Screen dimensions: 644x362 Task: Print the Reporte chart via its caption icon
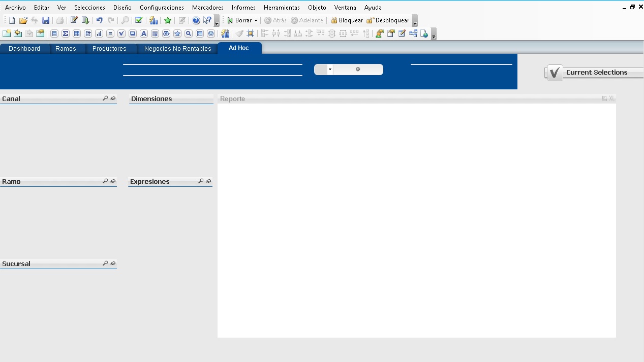[604, 98]
